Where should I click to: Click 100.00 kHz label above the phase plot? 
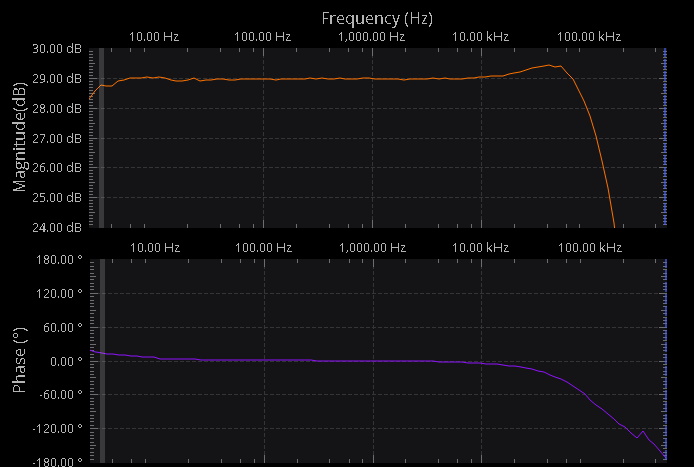[x=587, y=247]
